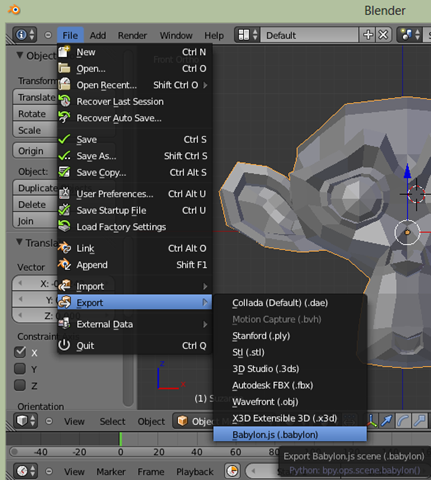The width and height of the screenshot is (431, 480).
Task: Select Save Startup File
Action: coord(135,210)
